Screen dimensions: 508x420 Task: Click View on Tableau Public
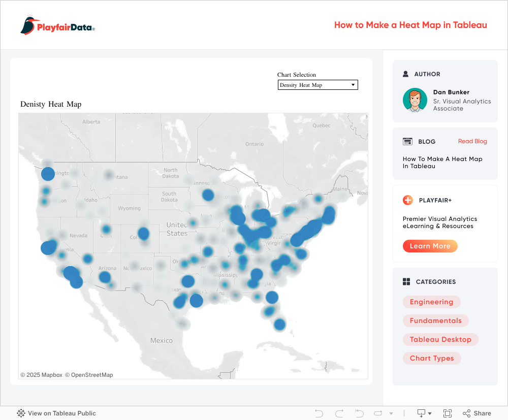click(x=56, y=413)
